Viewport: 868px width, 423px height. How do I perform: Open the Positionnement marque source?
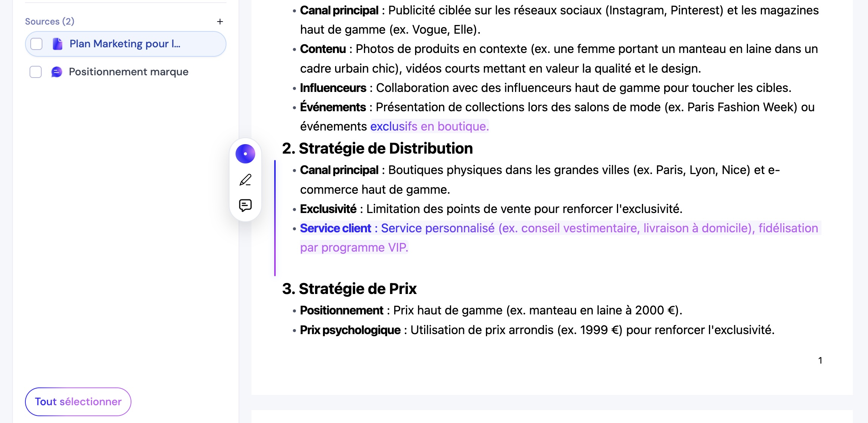[x=129, y=72]
